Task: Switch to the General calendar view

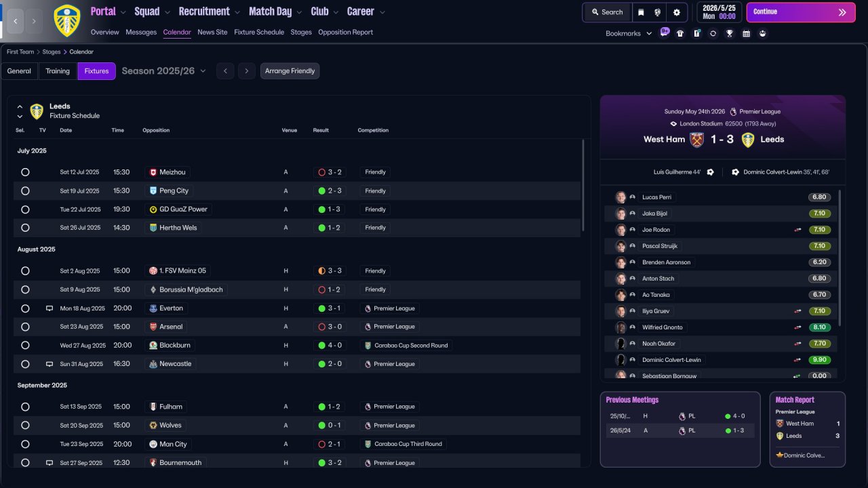Action: click(19, 71)
